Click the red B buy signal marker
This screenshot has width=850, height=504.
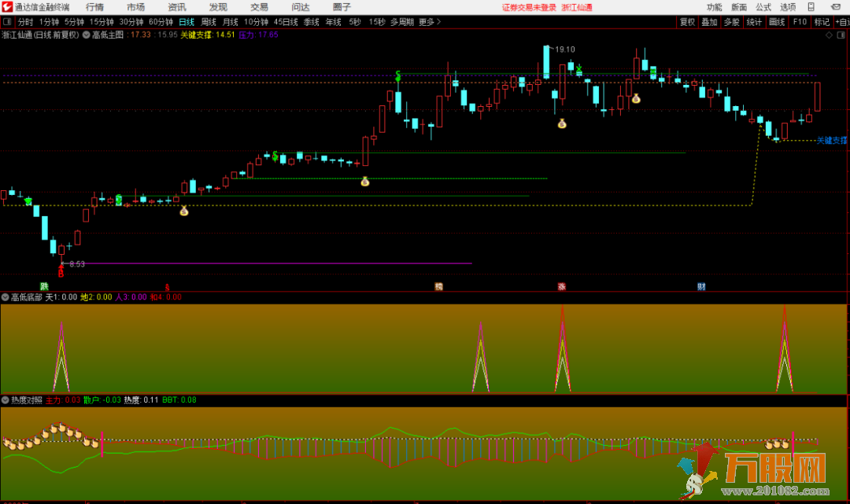tap(61, 274)
